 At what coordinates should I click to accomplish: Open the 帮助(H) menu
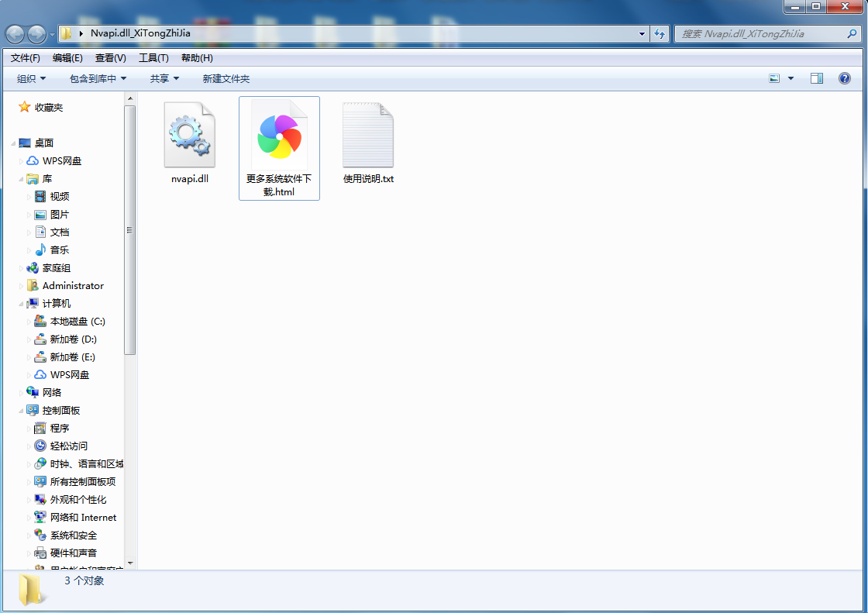point(197,57)
